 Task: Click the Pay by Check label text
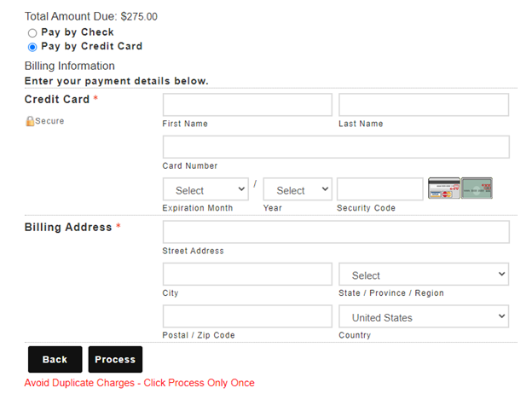click(78, 32)
